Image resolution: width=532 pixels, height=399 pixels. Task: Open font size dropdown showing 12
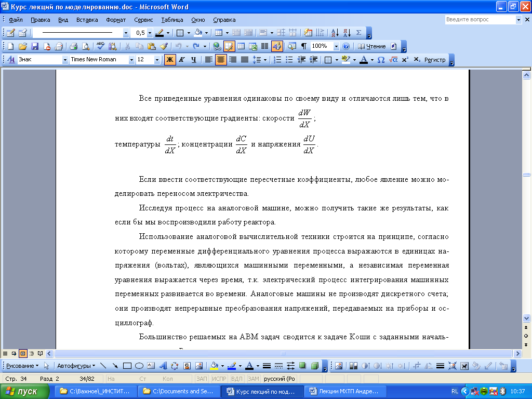(157, 60)
